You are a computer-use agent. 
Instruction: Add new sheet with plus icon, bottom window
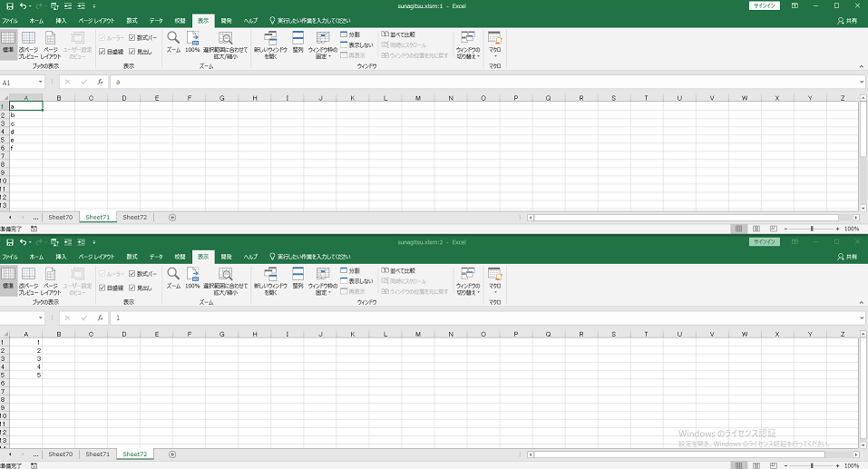(172, 454)
